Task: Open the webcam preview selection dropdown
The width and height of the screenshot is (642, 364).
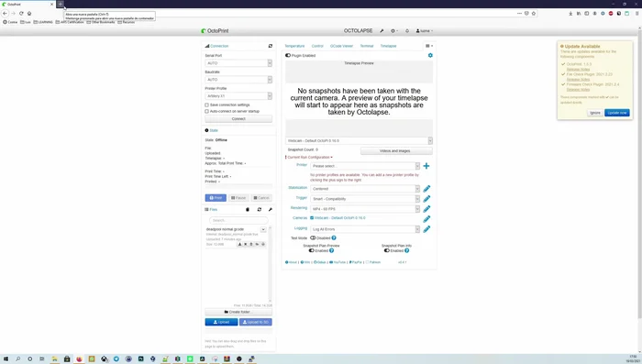Action: [x=360, y=140]
